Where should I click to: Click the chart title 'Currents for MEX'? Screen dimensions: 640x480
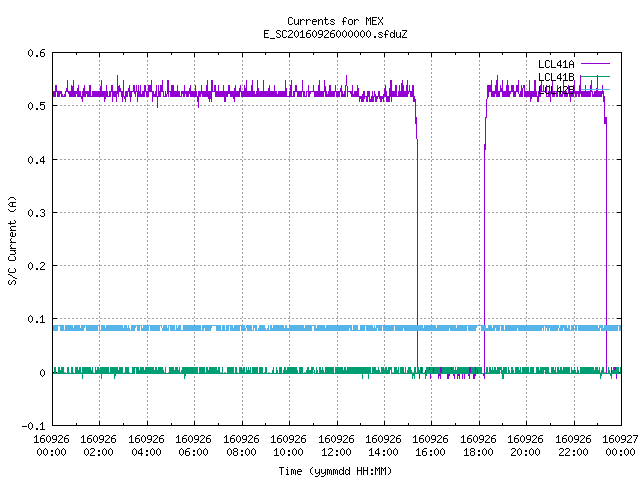point(335,21)
